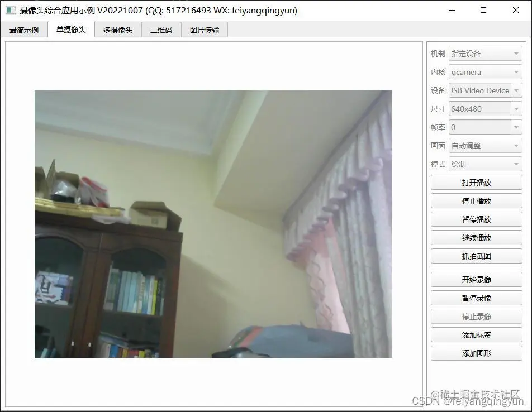This screenshot has height=412, width=532.
Task: Click 继续播放 to resume playback
Action: tap(476, 237)
